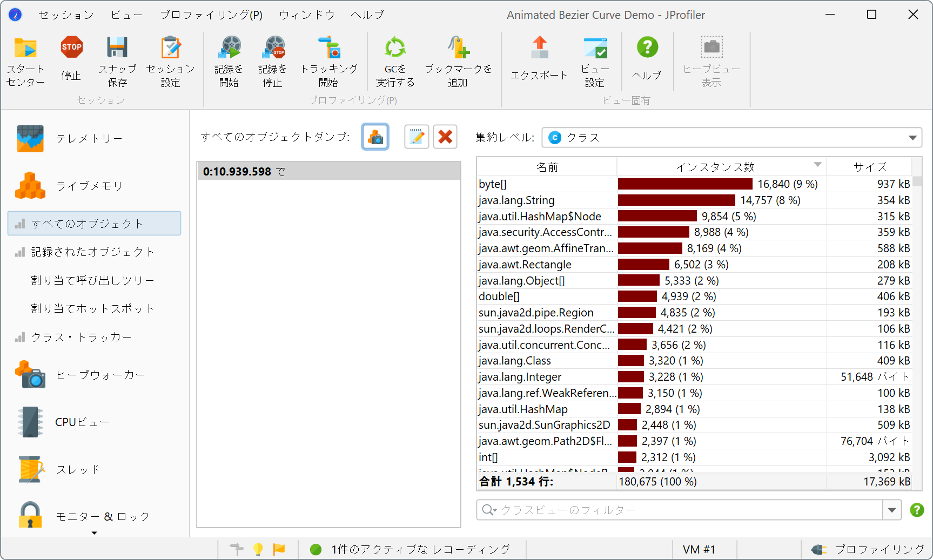Open the スレッド section in sidebar
The image size is (933, 560).
[95, 469]
